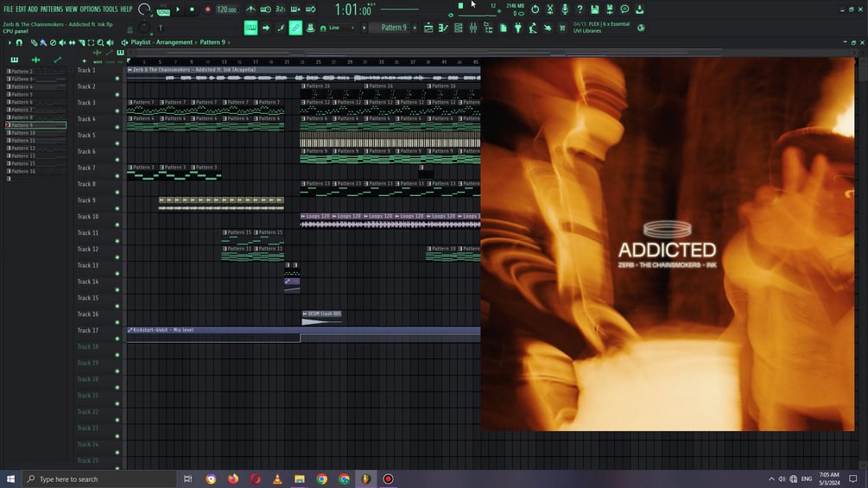Click the microphone one-click recording icon

565,10
